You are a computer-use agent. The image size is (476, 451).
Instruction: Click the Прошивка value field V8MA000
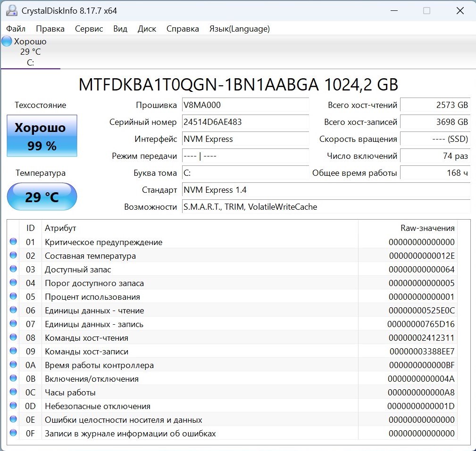coord(245,105)
